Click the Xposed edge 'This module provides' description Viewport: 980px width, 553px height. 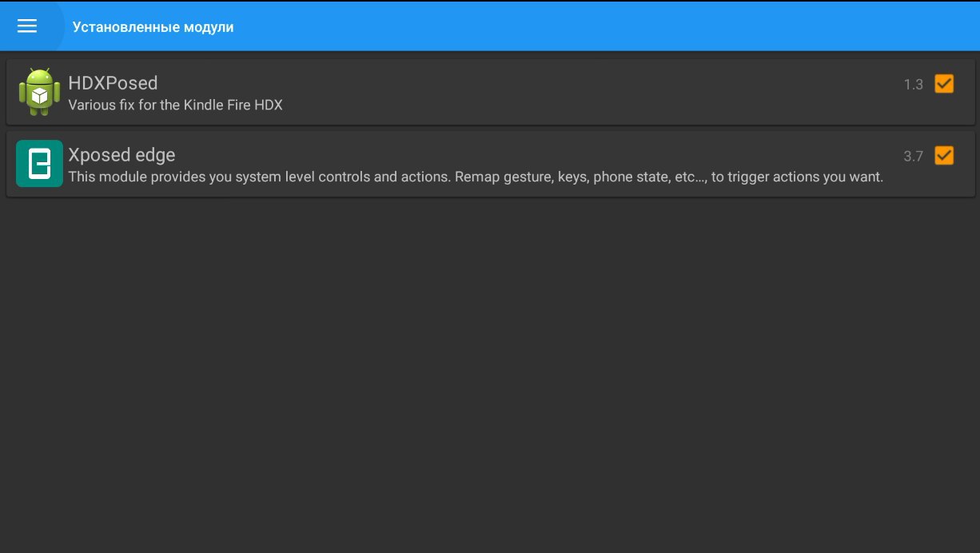[x=476, y=177]
